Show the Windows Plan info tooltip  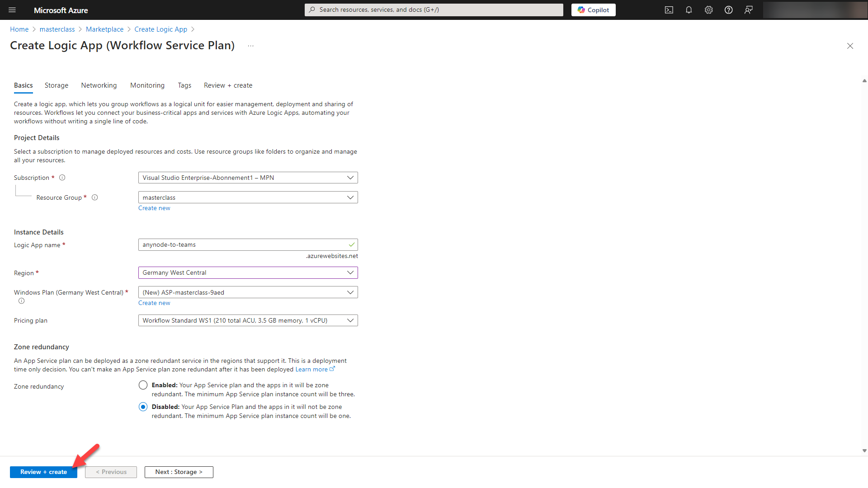(x=21, y=300)
